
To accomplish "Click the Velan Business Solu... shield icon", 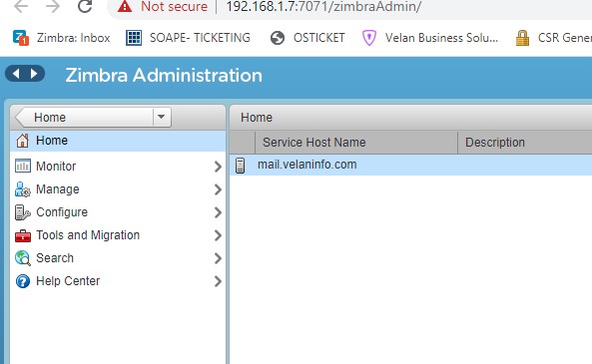I will 369,38.
